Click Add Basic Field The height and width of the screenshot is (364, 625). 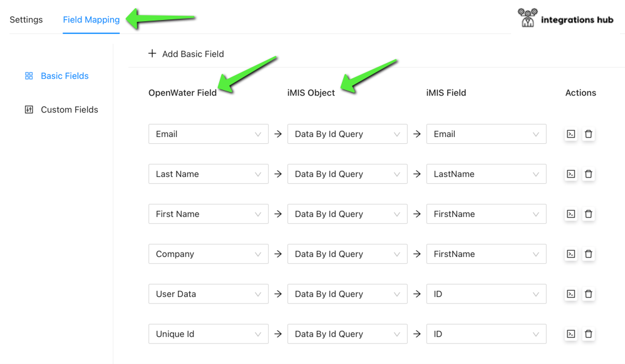[186, 54]
